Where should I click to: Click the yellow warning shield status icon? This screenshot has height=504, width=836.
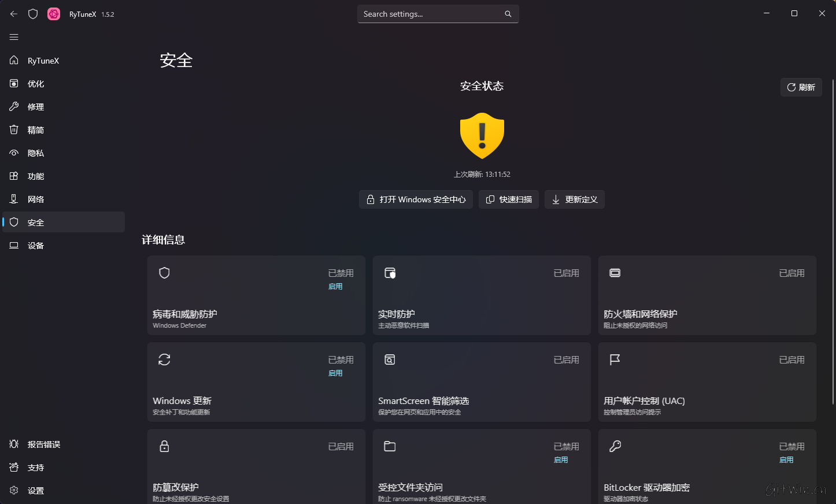coord(482,136)
